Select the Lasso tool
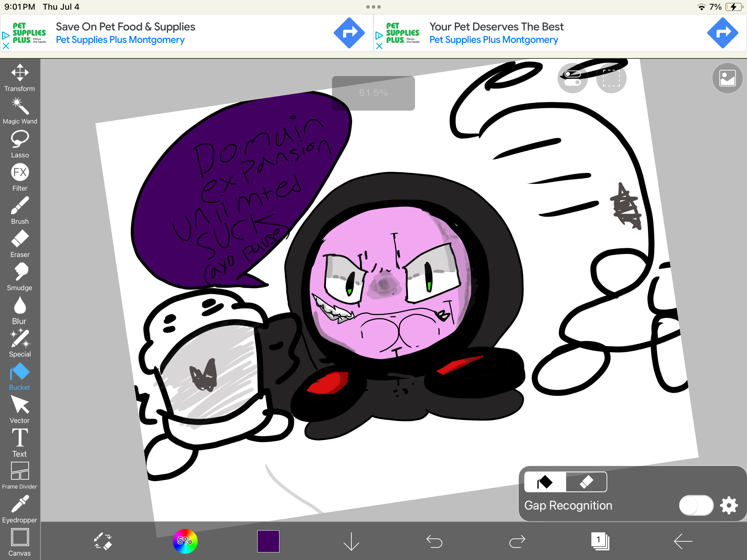The height and width of the screenshot is (560, 747). (20, 144)
